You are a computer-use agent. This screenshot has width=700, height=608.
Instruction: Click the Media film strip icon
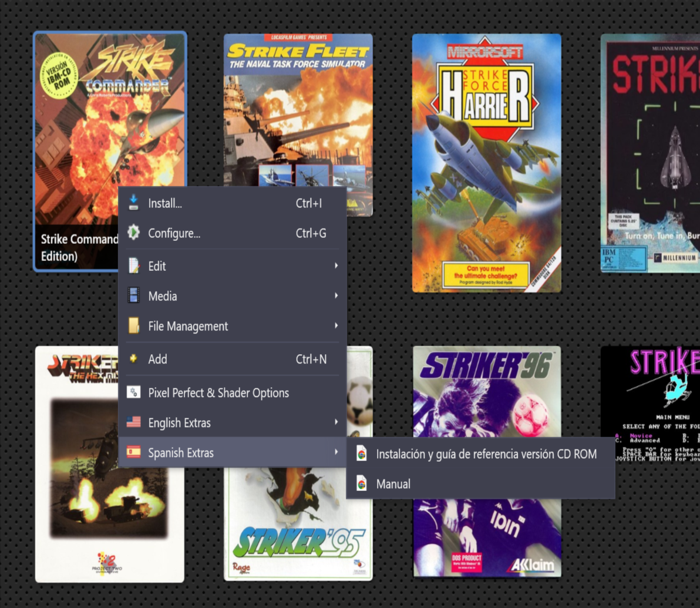pos(134,296)
